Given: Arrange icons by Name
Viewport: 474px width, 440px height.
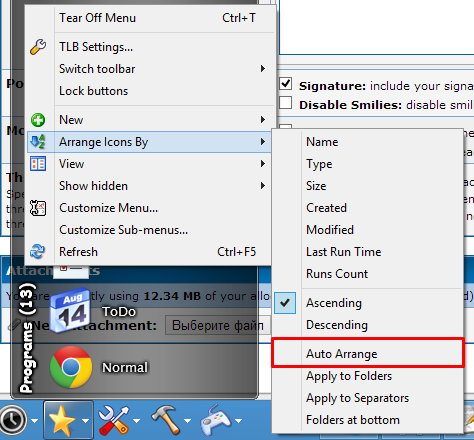Looking at the screenshot, I should pyautogui.click(x=367, y=142).
